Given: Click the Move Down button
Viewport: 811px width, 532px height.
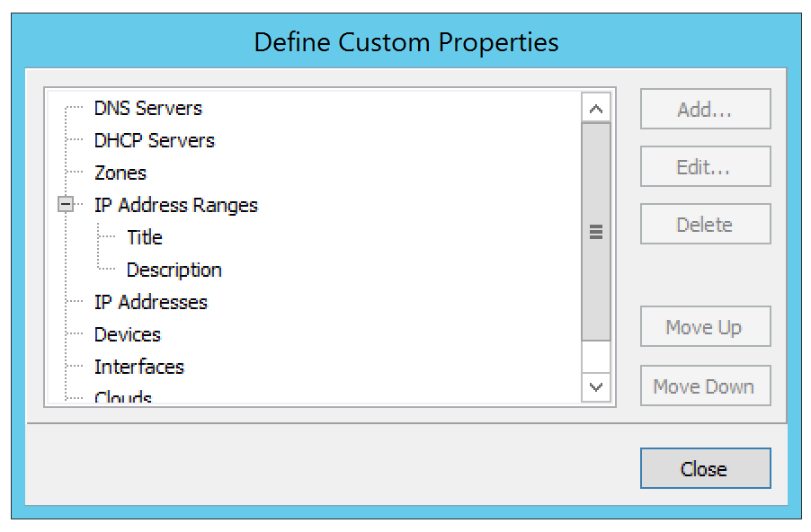Looking at the screenshot, I should pos(705,386).
